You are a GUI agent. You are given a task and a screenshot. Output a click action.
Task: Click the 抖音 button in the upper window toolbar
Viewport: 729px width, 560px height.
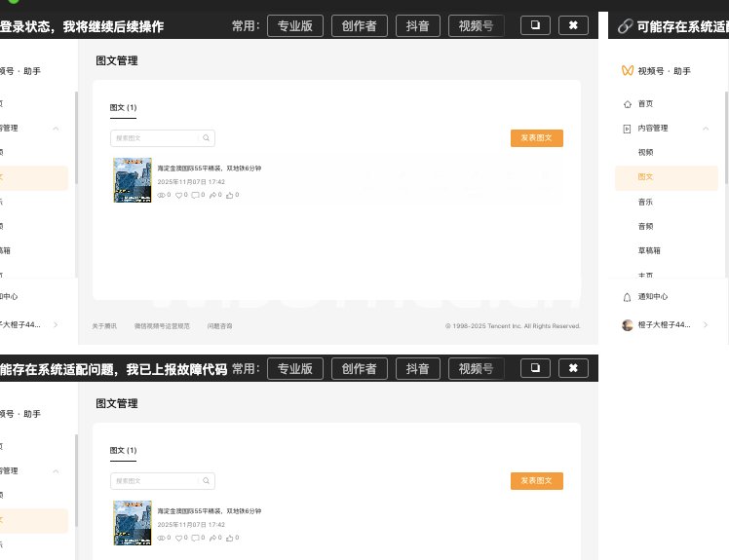(417, 26)
